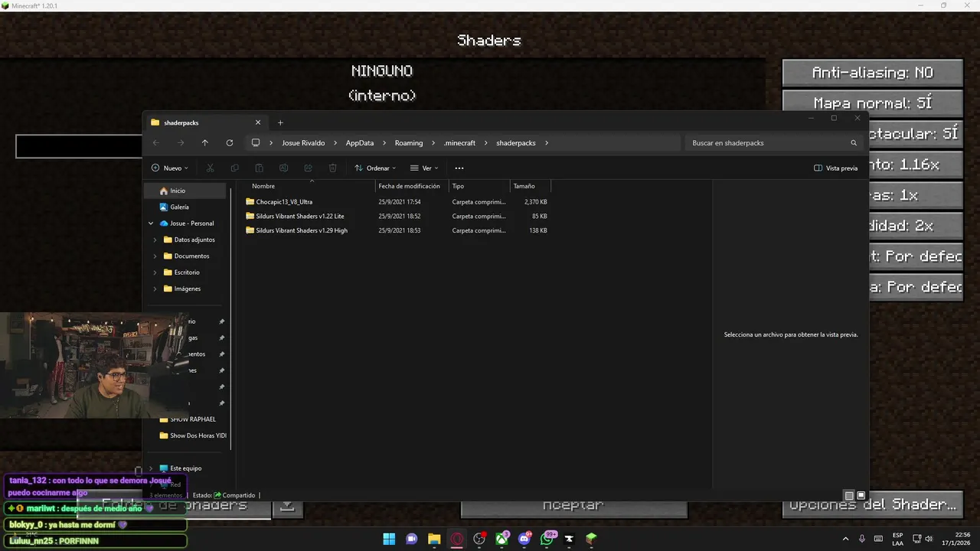Open WhatsApp from the taskbar

(x=547, y=539)
